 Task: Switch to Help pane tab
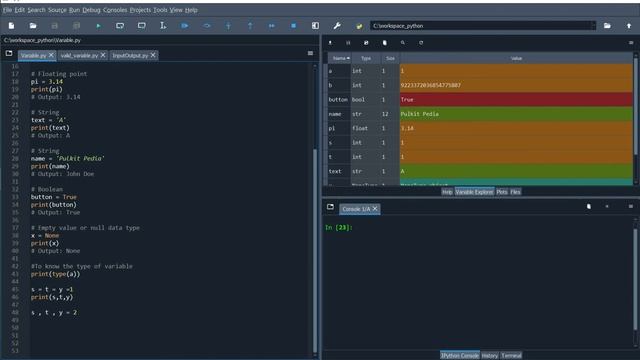[447, 192]
